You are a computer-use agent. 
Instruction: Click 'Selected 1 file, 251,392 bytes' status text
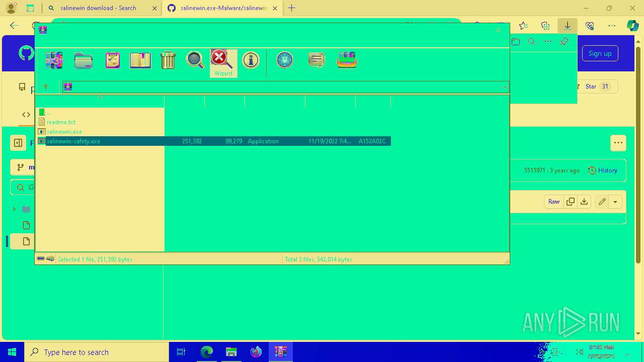pyautogui.click(x=95, y=259)
